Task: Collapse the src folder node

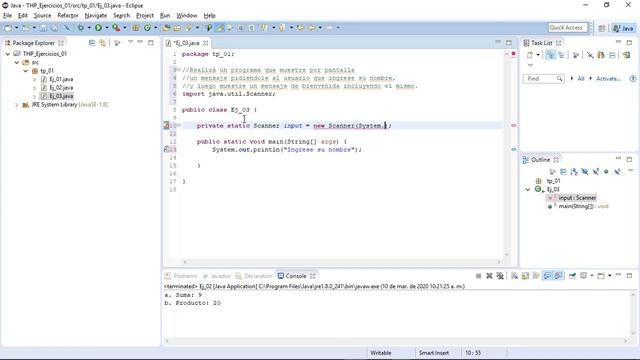Action: (17, 62)
